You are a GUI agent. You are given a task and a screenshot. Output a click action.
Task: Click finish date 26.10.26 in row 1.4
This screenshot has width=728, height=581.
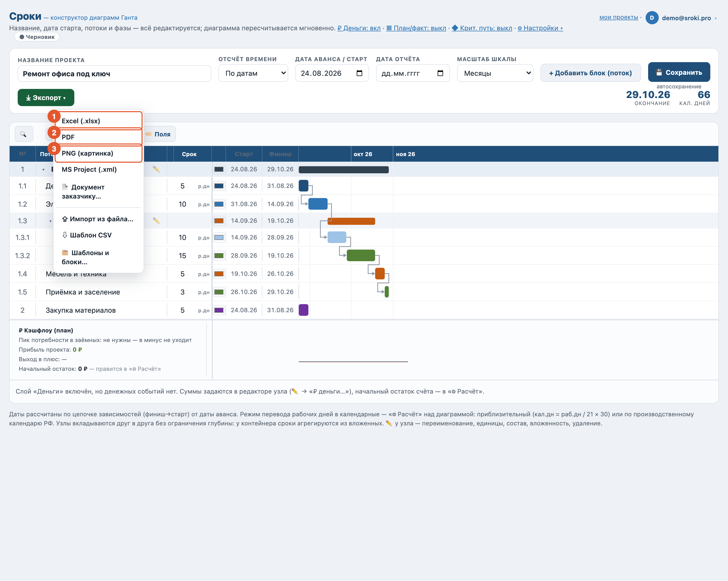(280, 274)
